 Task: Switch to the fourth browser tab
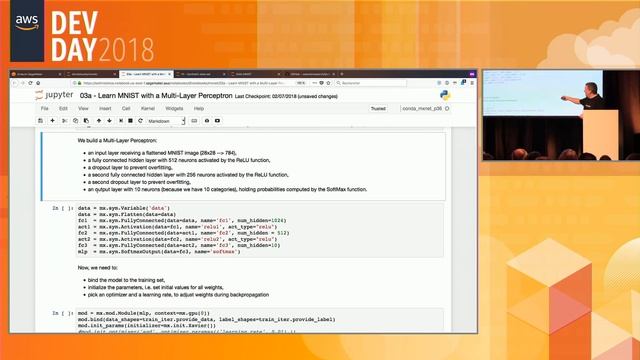click(x=200, y=74)
